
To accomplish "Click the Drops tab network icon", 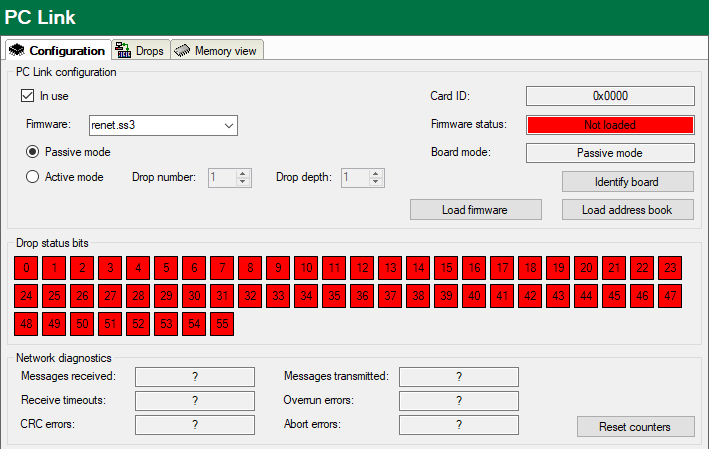I will pos(123,50).
